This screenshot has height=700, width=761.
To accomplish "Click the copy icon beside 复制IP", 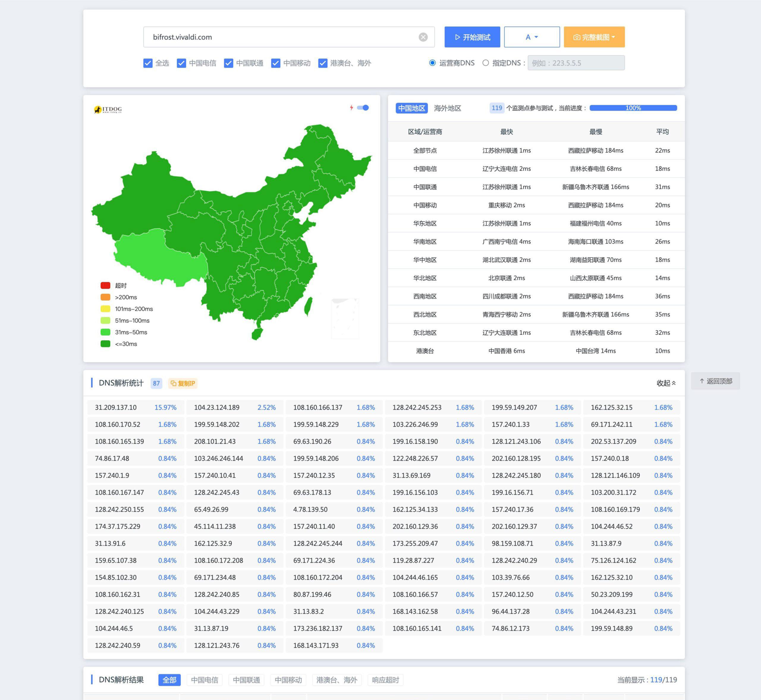I will click(173, 383).
